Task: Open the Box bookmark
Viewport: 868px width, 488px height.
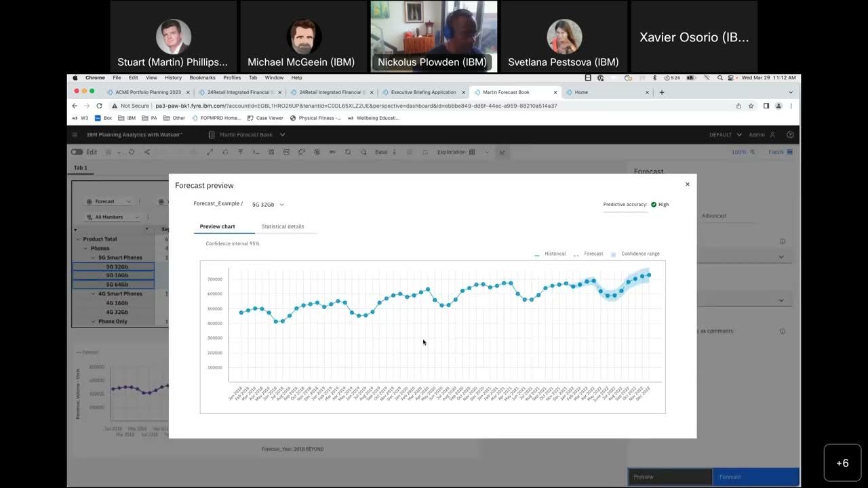Action: [x=103, y=118]
